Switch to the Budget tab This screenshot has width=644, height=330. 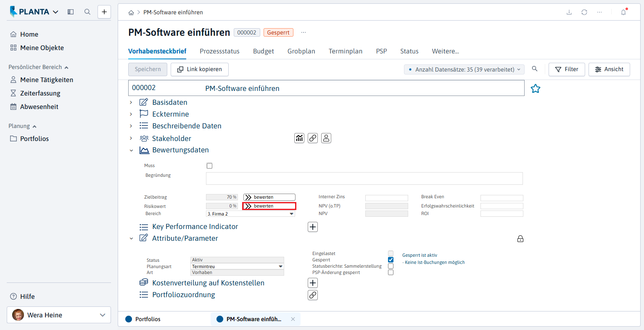click(264, 51)
